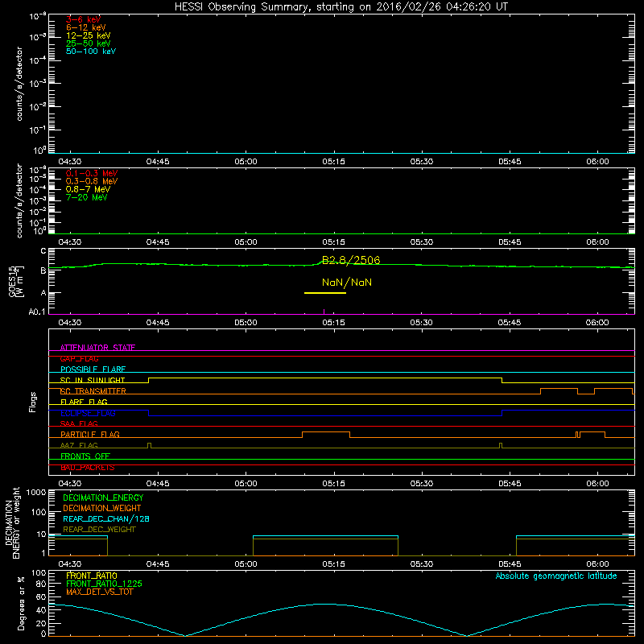Viewport: 644px width, 644px height.
Task: Click the SAA_FLAG label
Action: pos(79,423)
